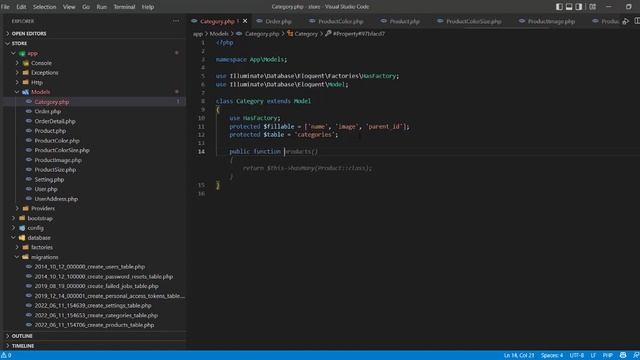
Task: Open the Selection menu
Action: click(44, 7)
